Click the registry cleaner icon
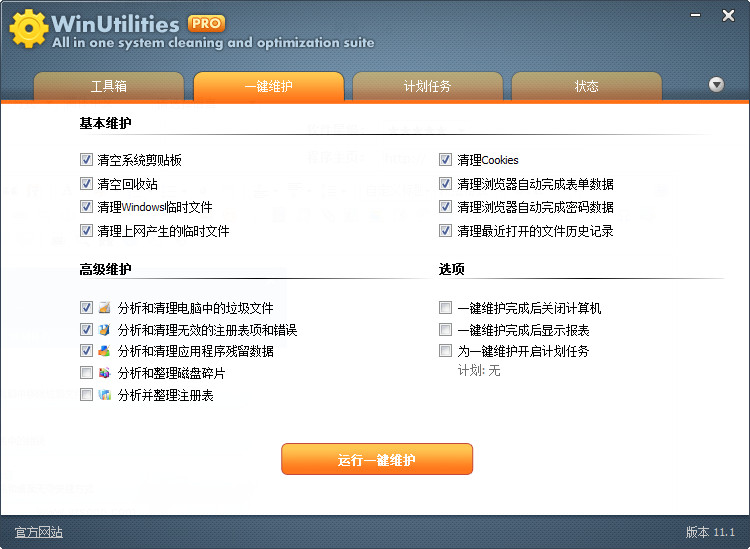 tap(104, 329)
